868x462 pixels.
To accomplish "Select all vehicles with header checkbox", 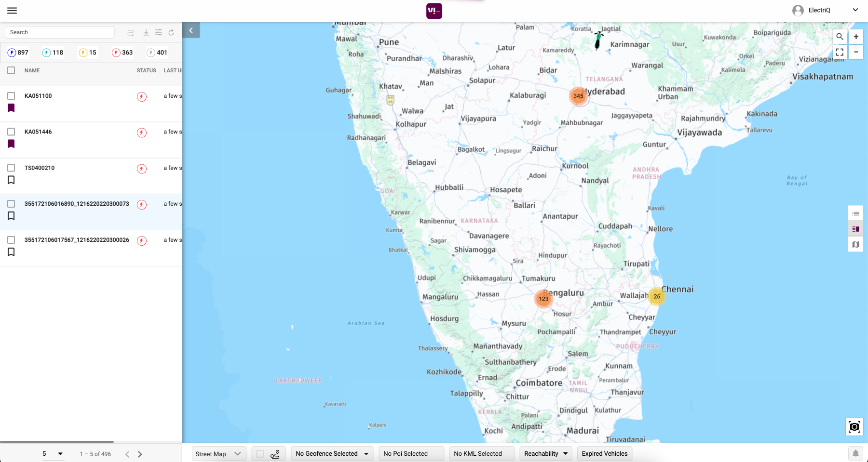I will point(11,70).
